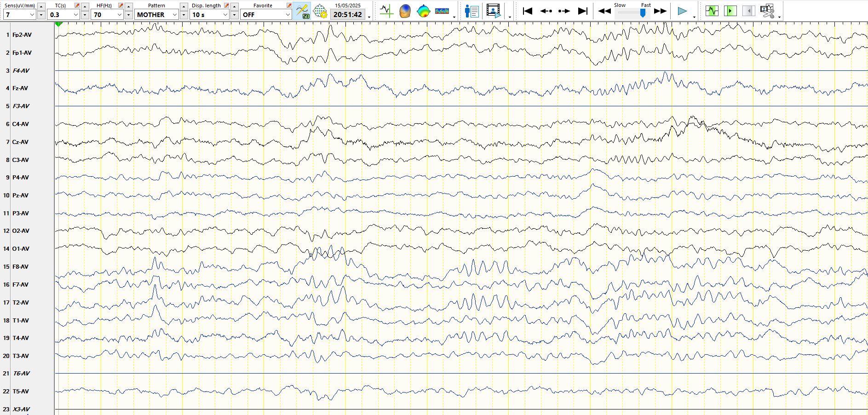Viewport: 868px width, 415px height.
Task: Increase the TC(s) value with up arrow
Action: [85, 6]
